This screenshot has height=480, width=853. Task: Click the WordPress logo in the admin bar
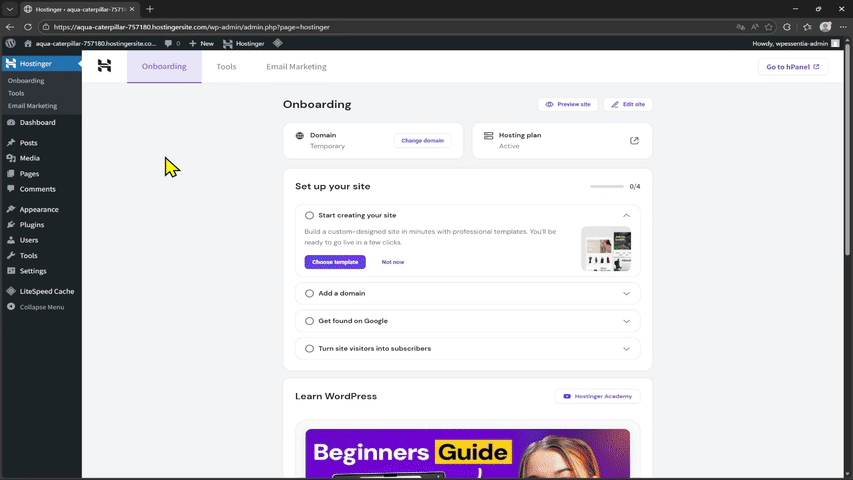pos(10,43)
